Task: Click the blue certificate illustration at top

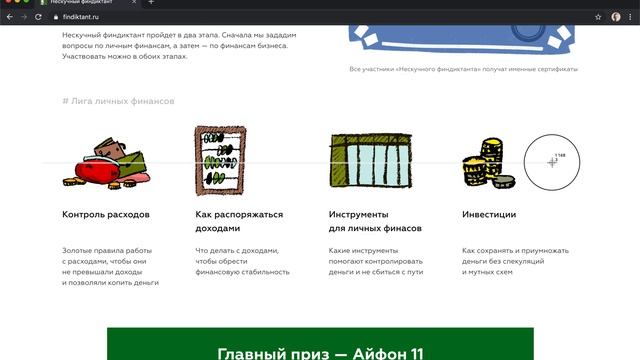Action: point(461,39)
